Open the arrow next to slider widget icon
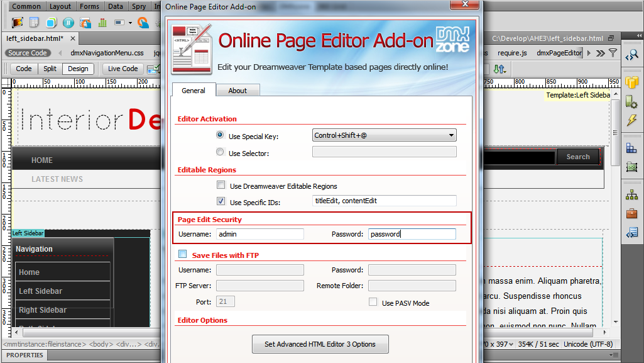 tap(130, 23)
